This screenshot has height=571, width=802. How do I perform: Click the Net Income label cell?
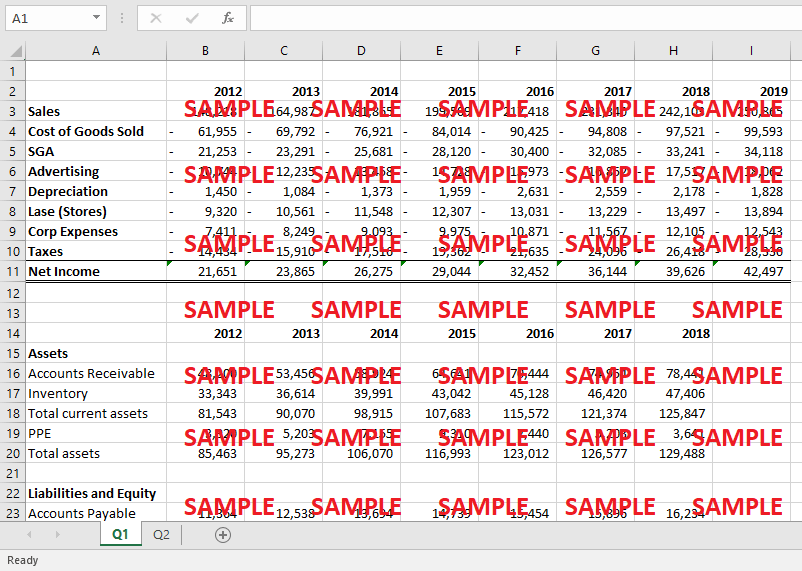click(96, 272)
